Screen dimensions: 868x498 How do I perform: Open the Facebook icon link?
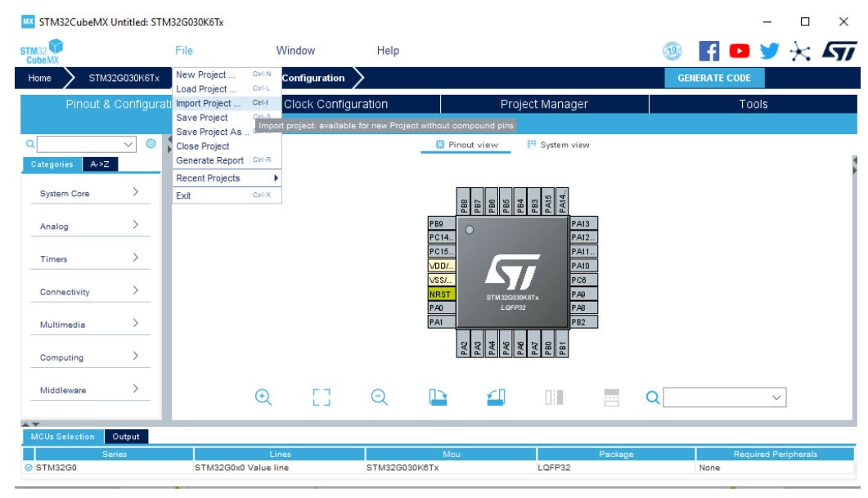coord(710,51)
